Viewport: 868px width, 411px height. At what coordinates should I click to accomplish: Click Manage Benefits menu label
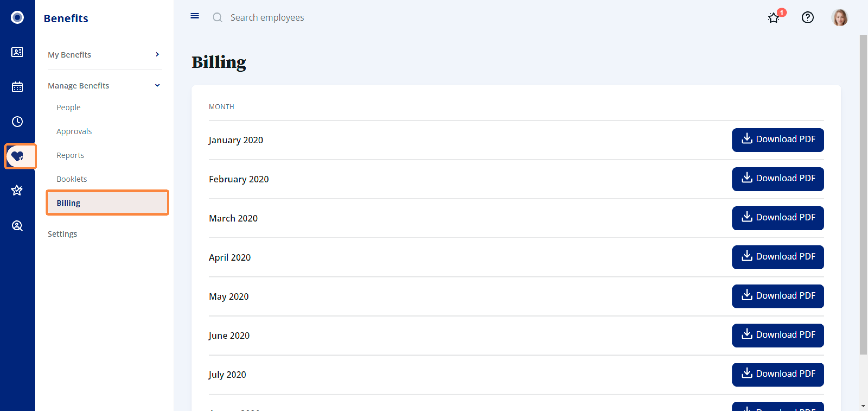point(78,86)
